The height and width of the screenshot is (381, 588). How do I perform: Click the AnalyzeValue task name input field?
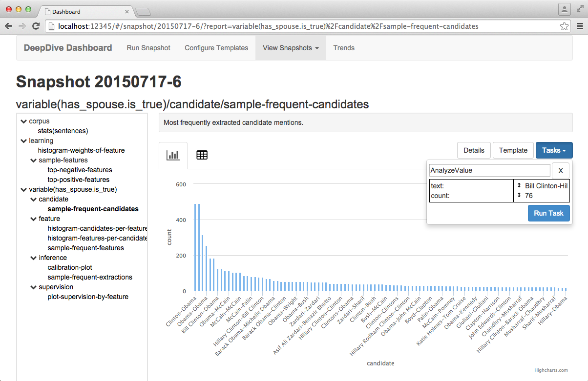point(489,170)
